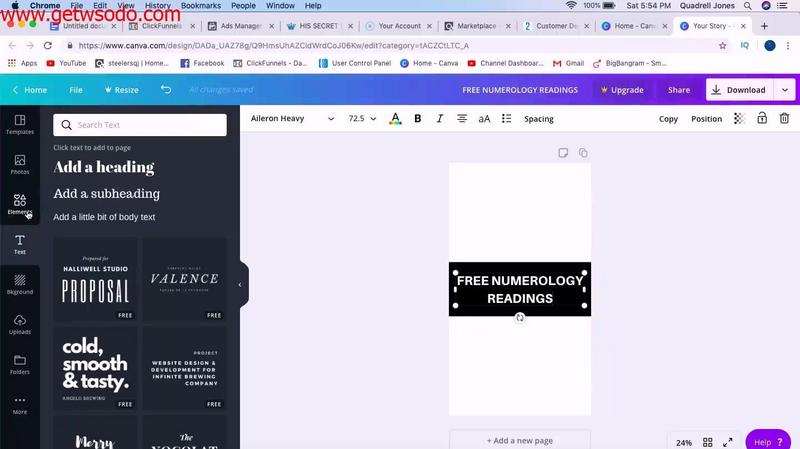Image resolution: width=800 pixels, height=449 pixels.
Task: Expand the Download options arrow
Action: 785,90
